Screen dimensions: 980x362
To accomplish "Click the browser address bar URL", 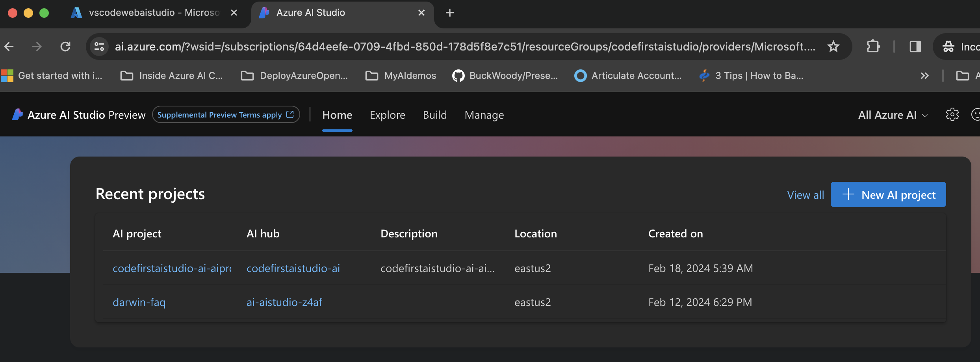I will (x=465, y=47).
